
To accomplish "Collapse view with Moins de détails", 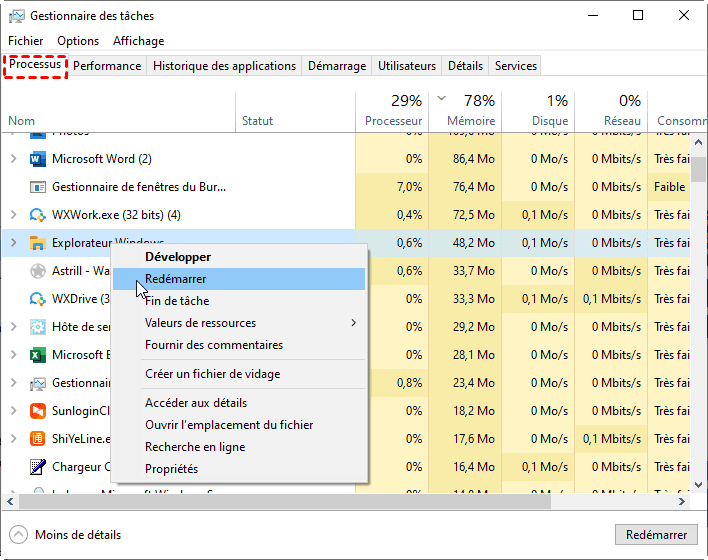I will [x=77, y=535].
